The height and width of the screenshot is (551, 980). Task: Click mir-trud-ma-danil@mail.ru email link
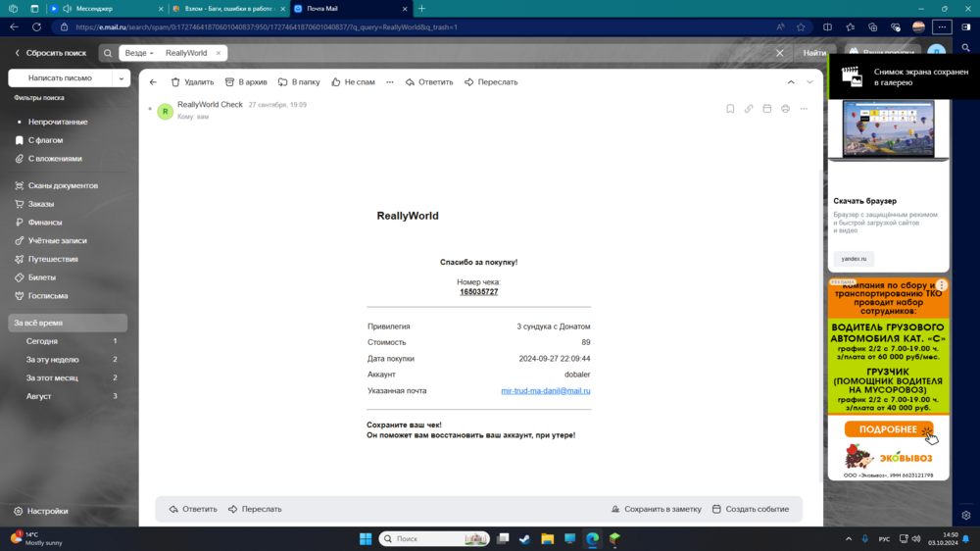[546, 391]
